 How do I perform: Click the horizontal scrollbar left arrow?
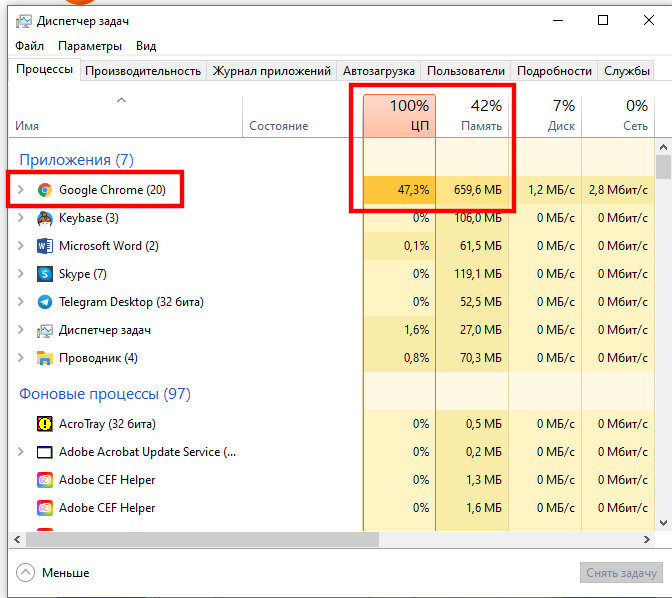pos(17,540)
